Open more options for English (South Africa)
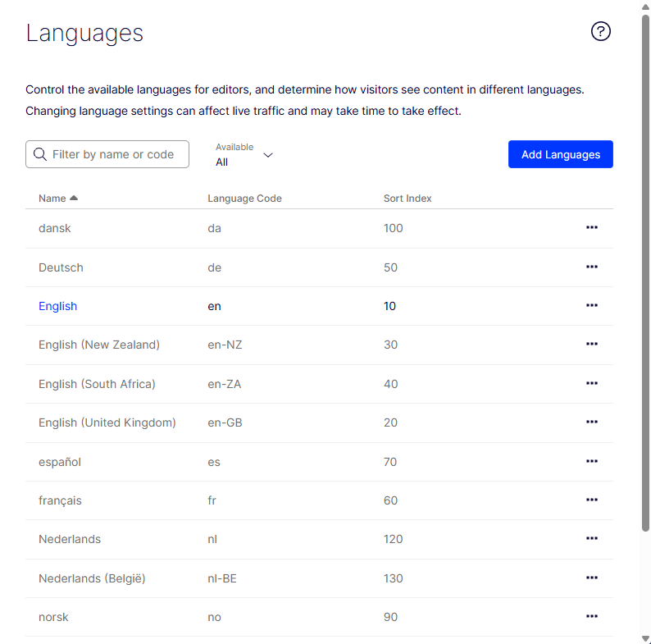651x644 pixels. [592, 383]
